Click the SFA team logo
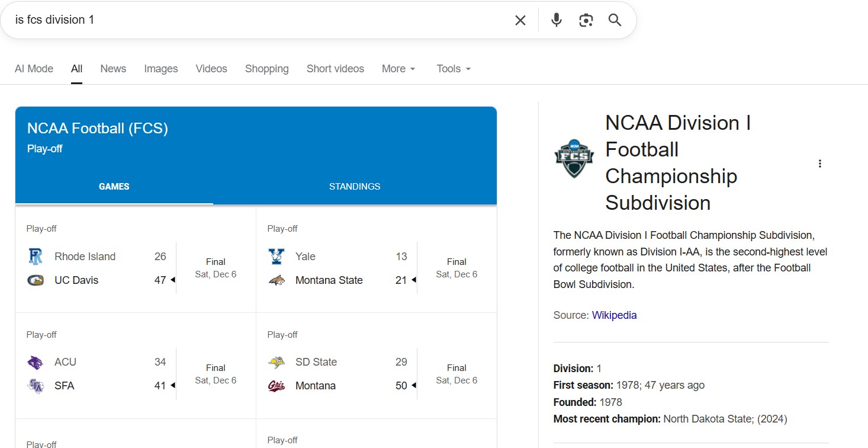Viewport: 868px width, 448px height. 36,385
